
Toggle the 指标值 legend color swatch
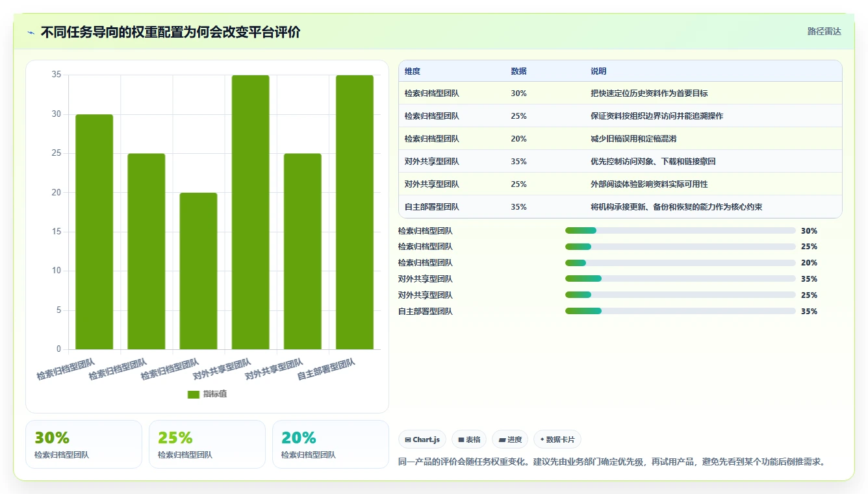click(x=194, y=394)
